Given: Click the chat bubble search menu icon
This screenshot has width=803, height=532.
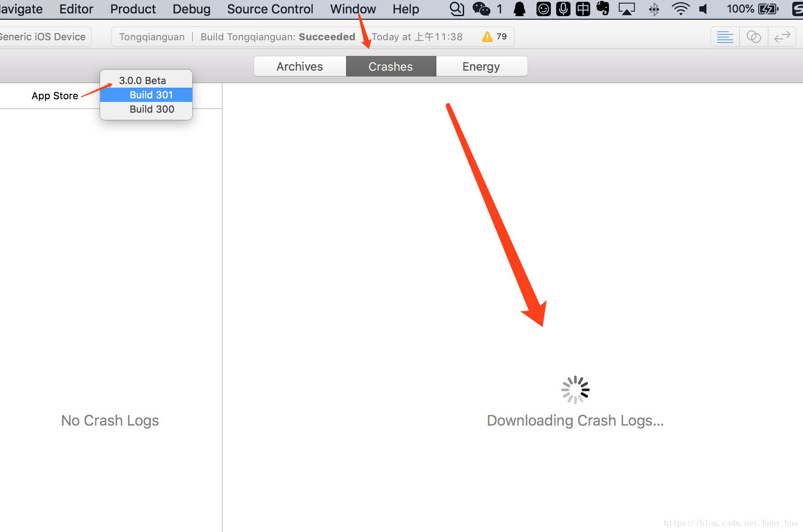Looking at the screenshot, I should [456, 9].
